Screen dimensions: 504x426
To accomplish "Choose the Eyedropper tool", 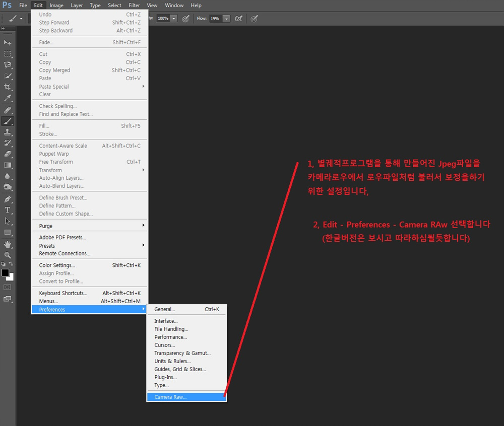I will pos(8,98).
